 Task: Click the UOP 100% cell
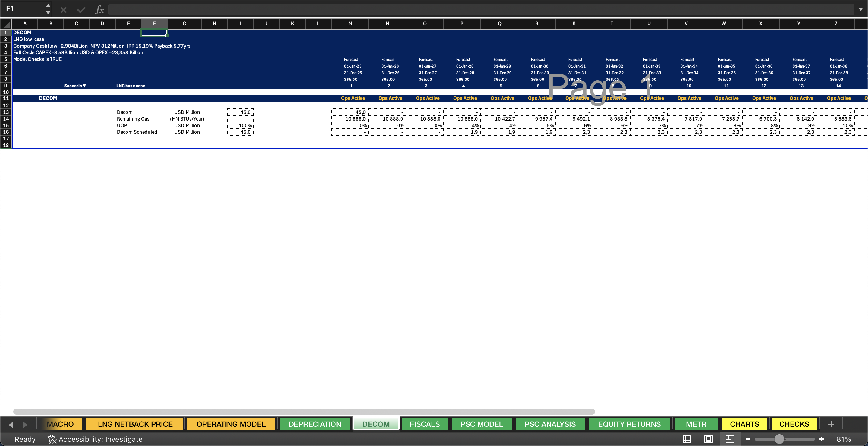240,125
